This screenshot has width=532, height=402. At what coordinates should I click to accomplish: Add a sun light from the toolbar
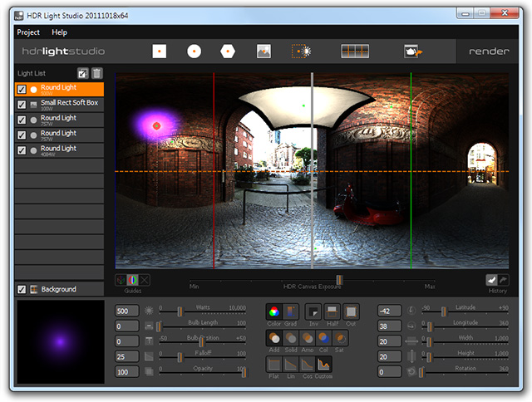(x=301, y=51)
